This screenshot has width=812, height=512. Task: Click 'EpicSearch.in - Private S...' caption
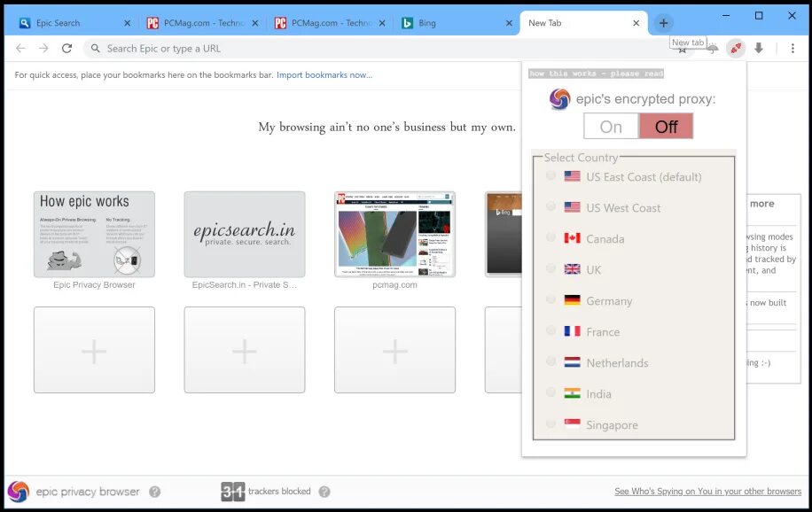[245, 284]
